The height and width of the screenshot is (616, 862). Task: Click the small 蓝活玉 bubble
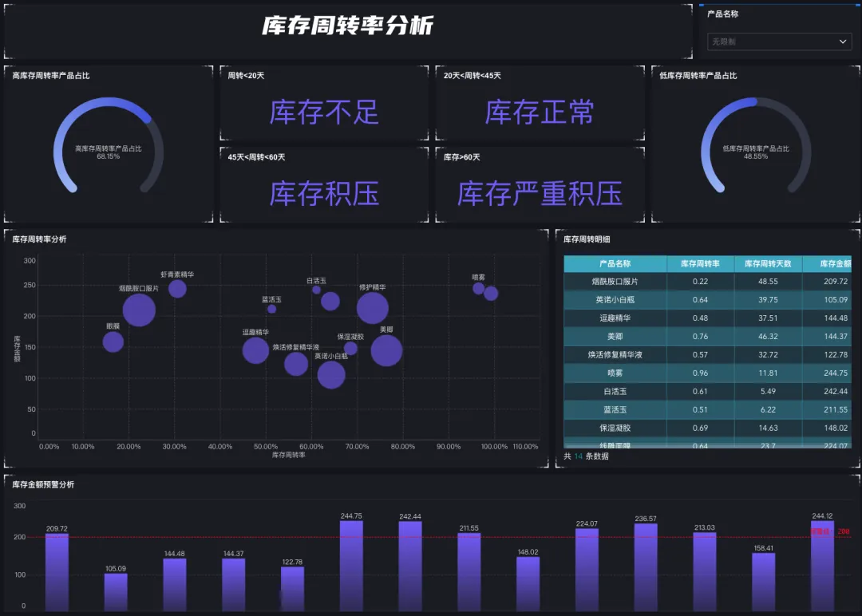point(271,309)
